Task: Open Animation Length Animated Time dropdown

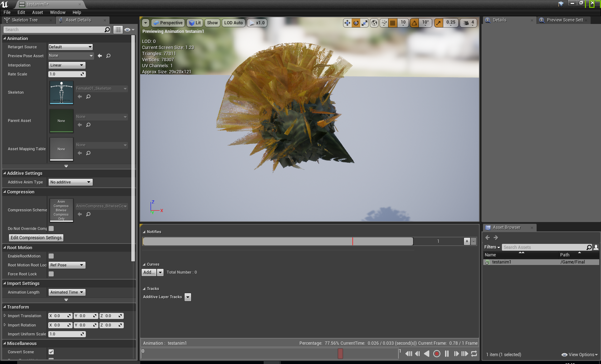Action: pos(67,292)
